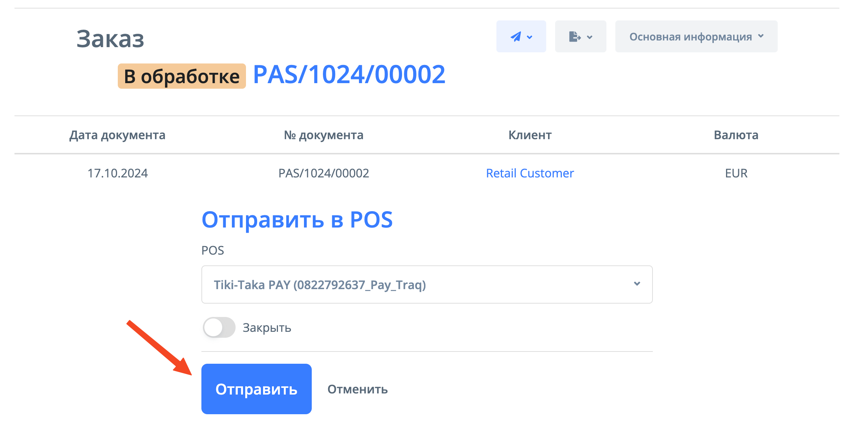
Task: Click the В обработке status badge
Action: click(182, 76)
